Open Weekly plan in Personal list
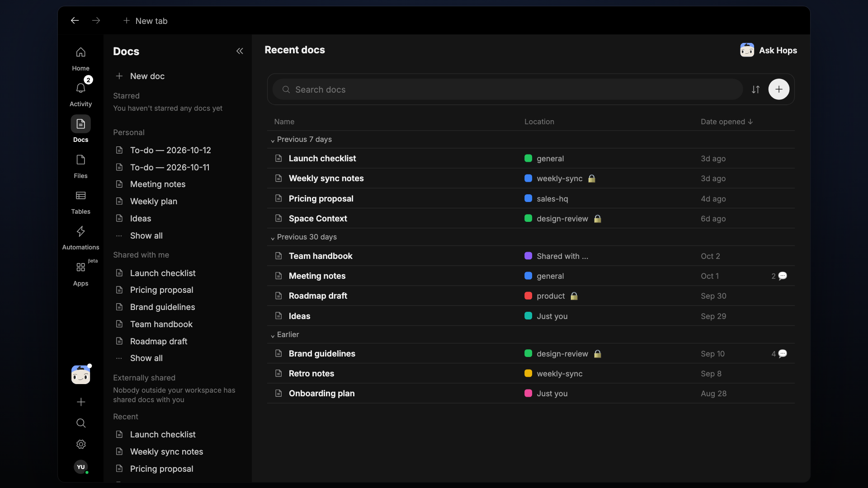The image size is (868, 488). click(154, 201)
